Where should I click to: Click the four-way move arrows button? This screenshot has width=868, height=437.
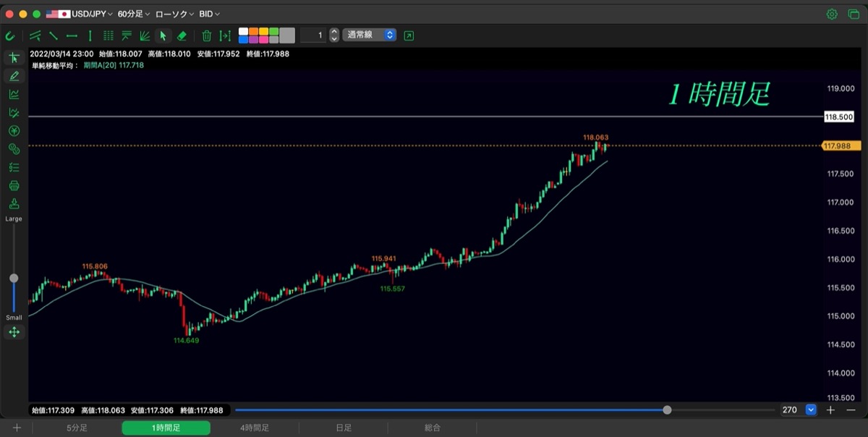[x=14, y=332]
